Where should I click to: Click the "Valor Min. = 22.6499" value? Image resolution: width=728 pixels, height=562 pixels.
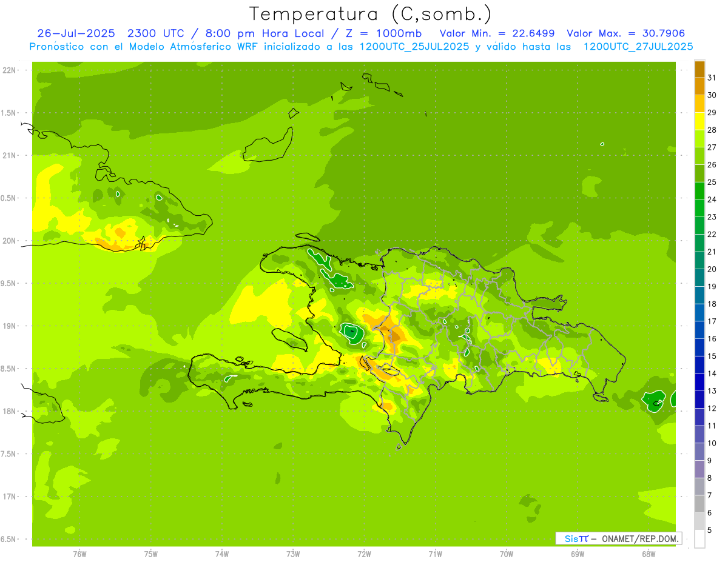[497, 33]
